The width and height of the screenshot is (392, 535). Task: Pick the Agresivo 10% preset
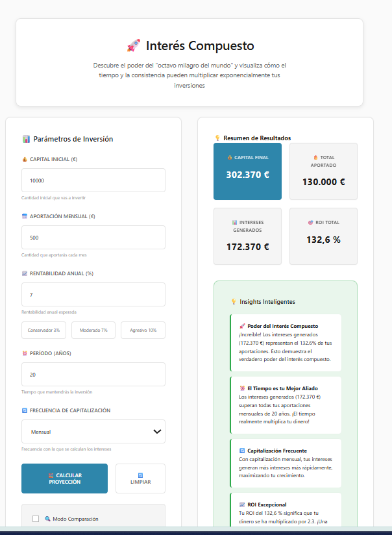coord(143,330)
